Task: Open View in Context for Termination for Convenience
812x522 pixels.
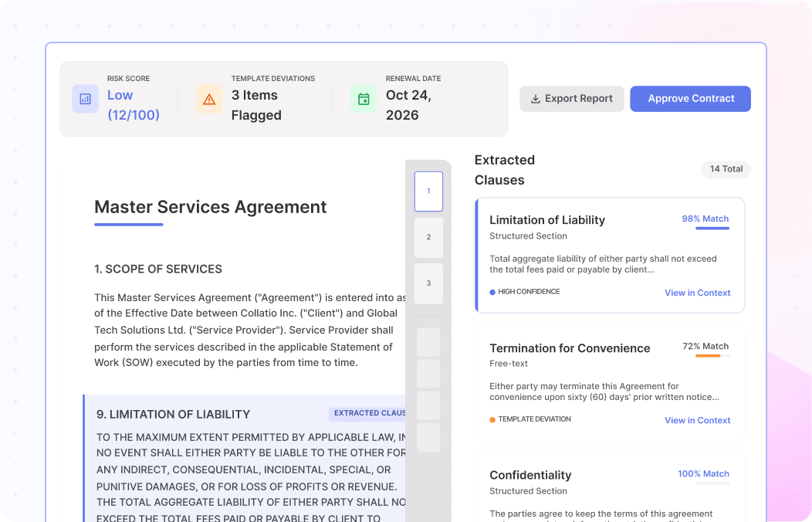Action: point(697,420)
